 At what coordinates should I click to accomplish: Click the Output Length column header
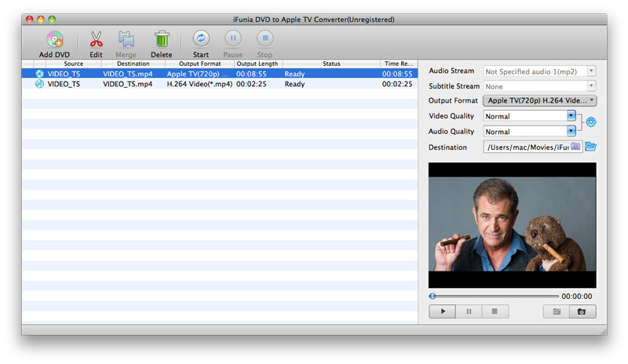coord(257,64)
